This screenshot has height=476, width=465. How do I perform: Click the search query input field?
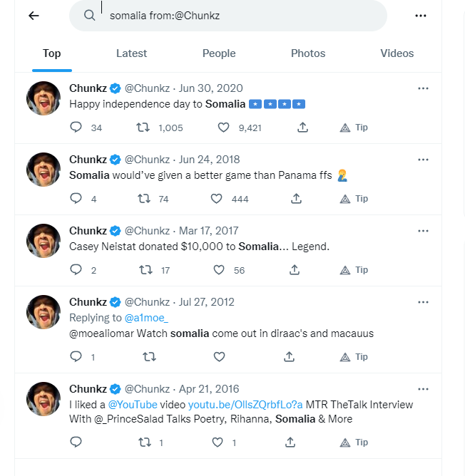[228, 16]
